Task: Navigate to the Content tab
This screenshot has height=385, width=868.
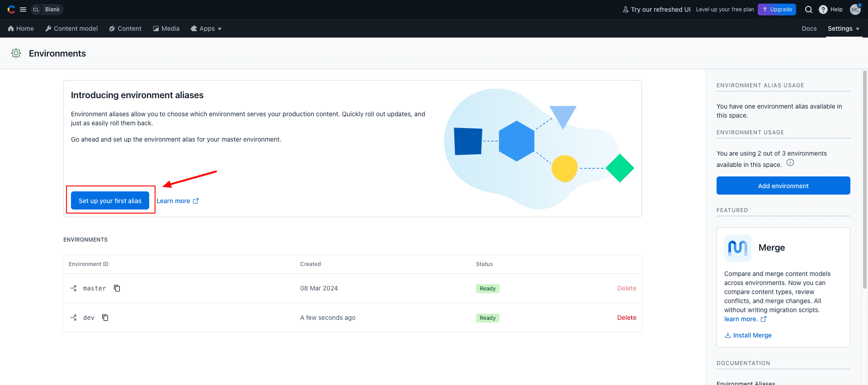Action: (125, 29)
